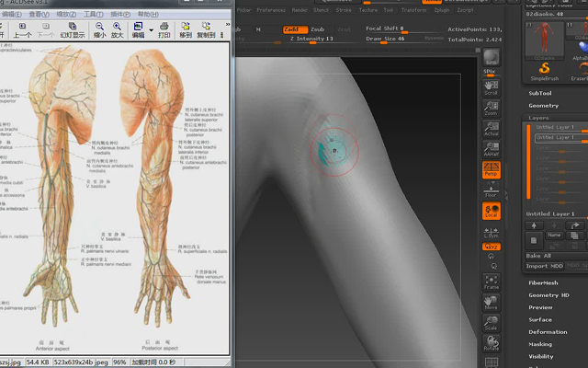Click the ACDSee zoom-in magnifier icon
The image size is (588, 368).
117,29
